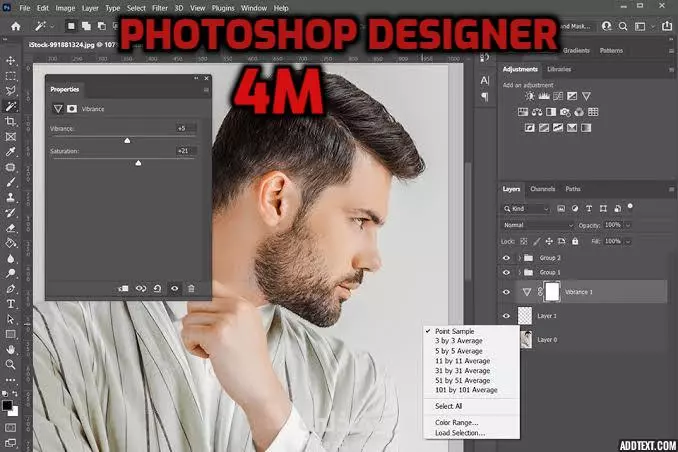The height and width of the screenshot is (452, 678).
Task: Select the Horizontal Type tool
Action: [10, 304]
